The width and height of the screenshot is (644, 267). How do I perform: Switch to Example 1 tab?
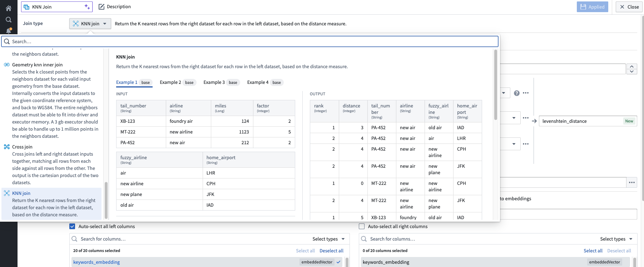[x=134, y=82]
